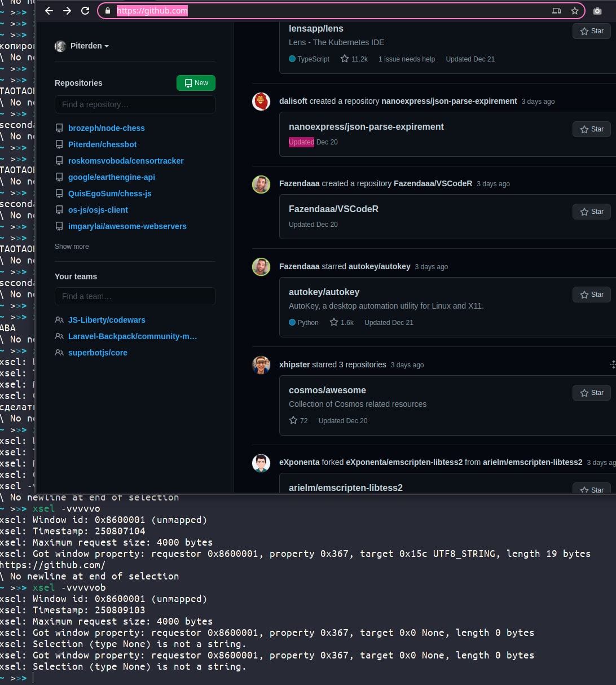This screenshot has width=616, height=685.
Task: Open the lensapp/lens card title
Action: pos(316,29)
